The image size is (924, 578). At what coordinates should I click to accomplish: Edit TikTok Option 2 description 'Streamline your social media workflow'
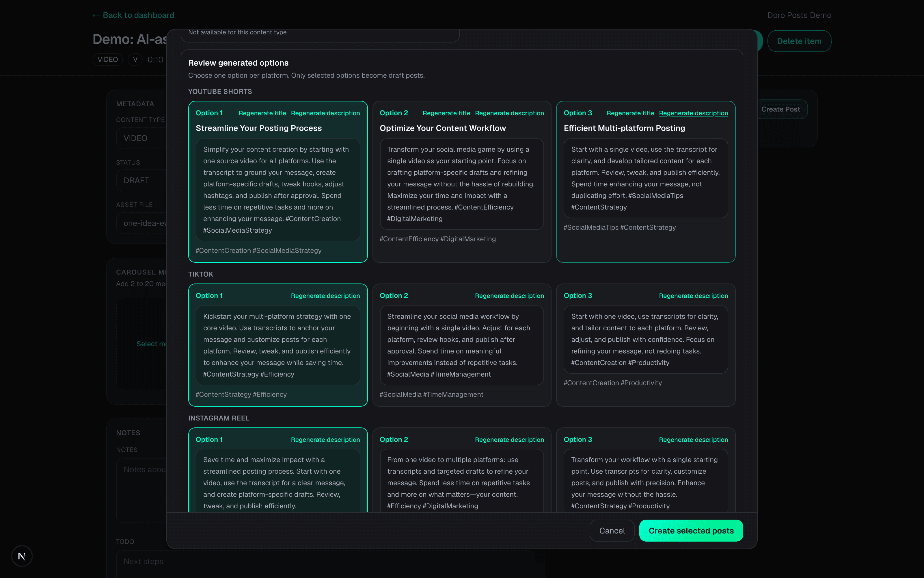tap(462, 345)
